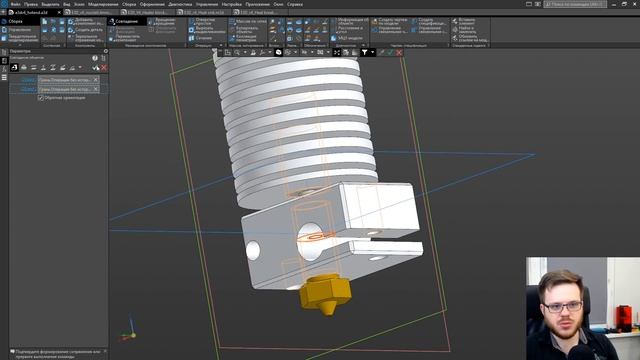Click the Создать деталь command
This screenshot has height=360, width=640.
tap(86, 30)
